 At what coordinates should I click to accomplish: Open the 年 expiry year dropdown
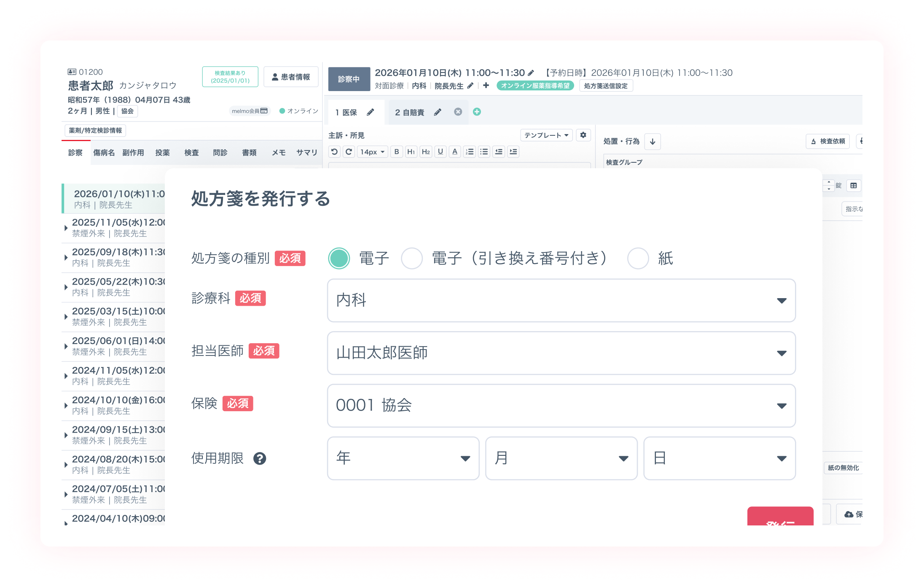point(403,458)
